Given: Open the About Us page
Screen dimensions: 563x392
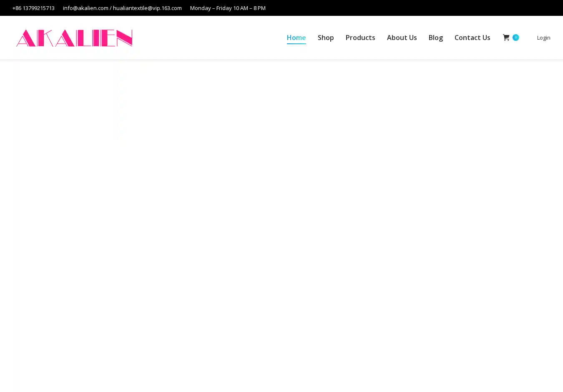Looking at the screenshot, I should (x=402, y=38).
